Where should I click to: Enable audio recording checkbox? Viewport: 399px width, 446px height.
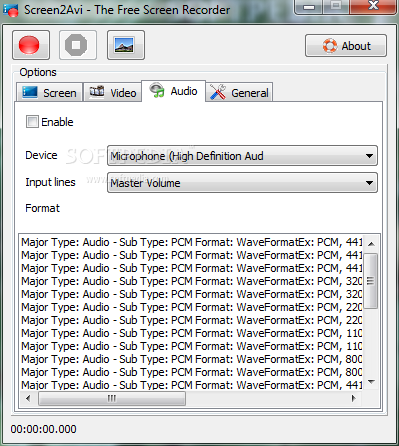pyautogui.click(x=32, y=122)
